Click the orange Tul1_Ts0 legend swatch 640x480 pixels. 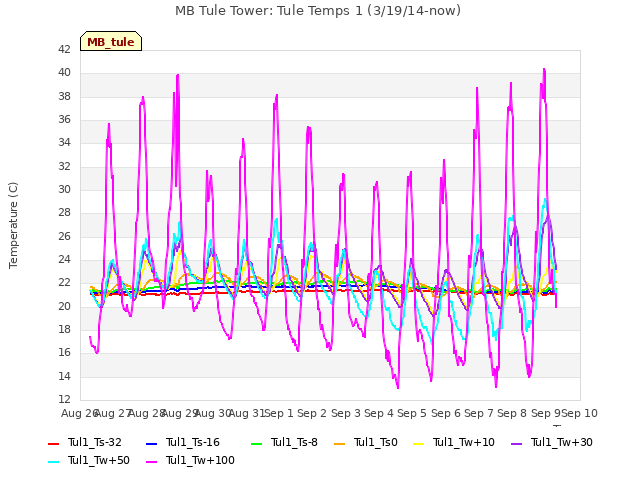coord(340,443)
